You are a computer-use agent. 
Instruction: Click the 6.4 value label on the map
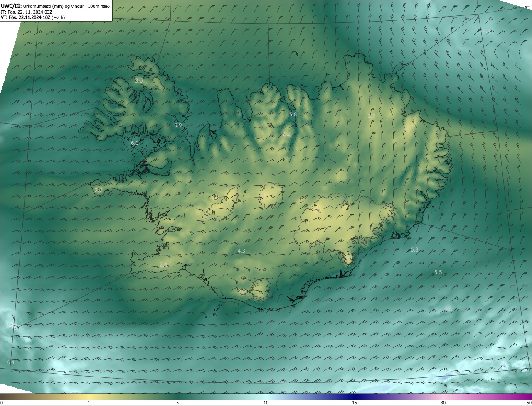pos(10,362)
